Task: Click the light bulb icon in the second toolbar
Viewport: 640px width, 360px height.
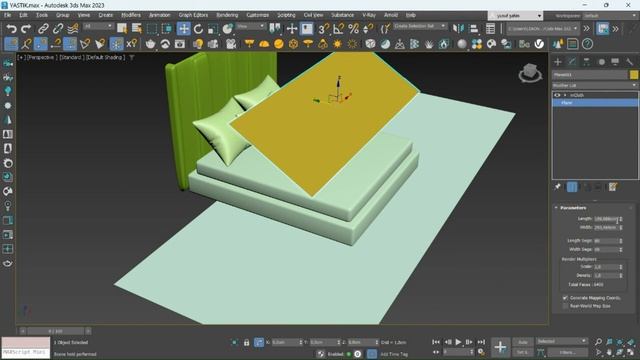Action: coord(198,44)
